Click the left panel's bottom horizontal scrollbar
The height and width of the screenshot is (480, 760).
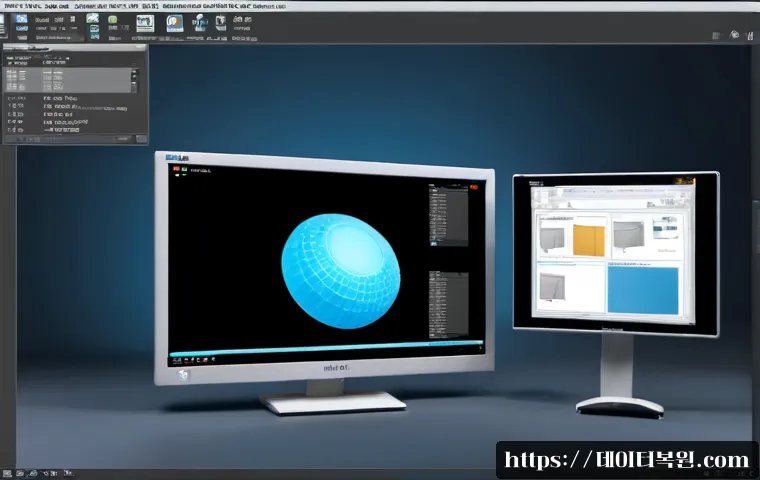tap(68, 139)
